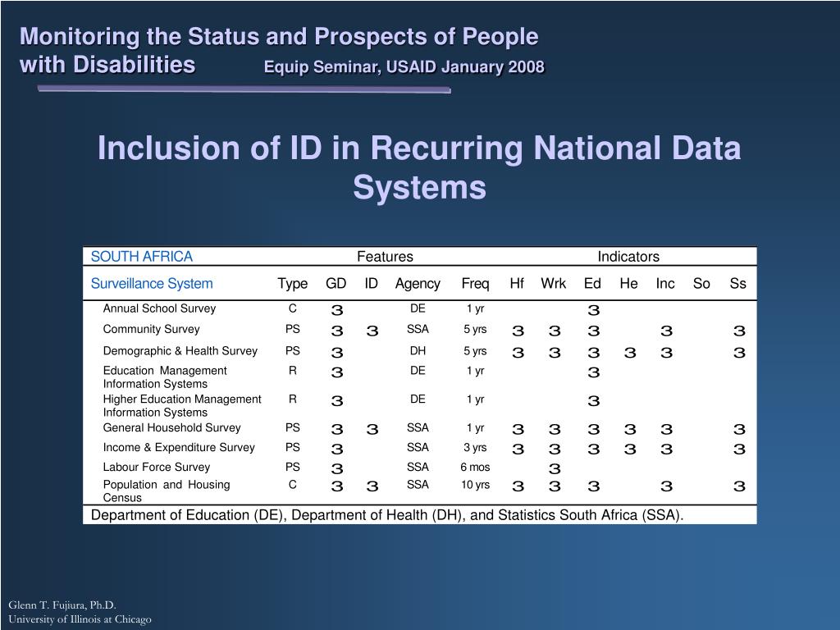840x630 pixels.
Task: Click the 'Freq' column header
Action: (475, 283)
